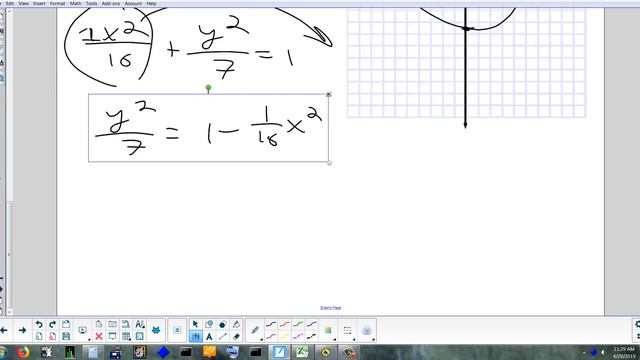Pick the green pen style
The height and width of the screenshot is (360, 640).
(298, 324)
